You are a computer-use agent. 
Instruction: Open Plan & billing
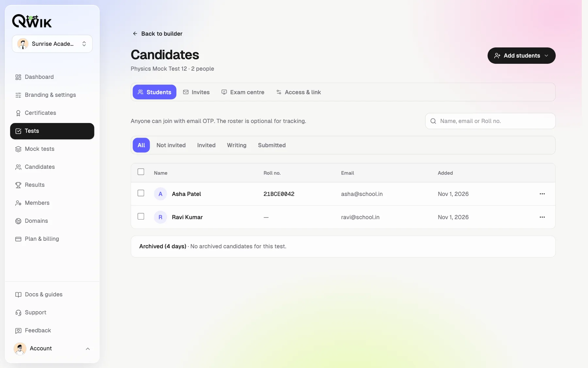pos(52,239)
